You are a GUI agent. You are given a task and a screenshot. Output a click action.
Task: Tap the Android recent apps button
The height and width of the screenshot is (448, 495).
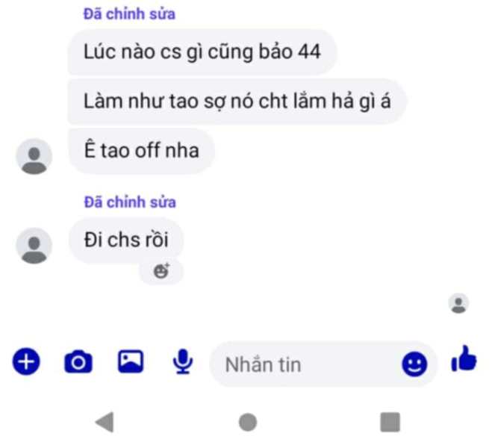pos(390,422)
